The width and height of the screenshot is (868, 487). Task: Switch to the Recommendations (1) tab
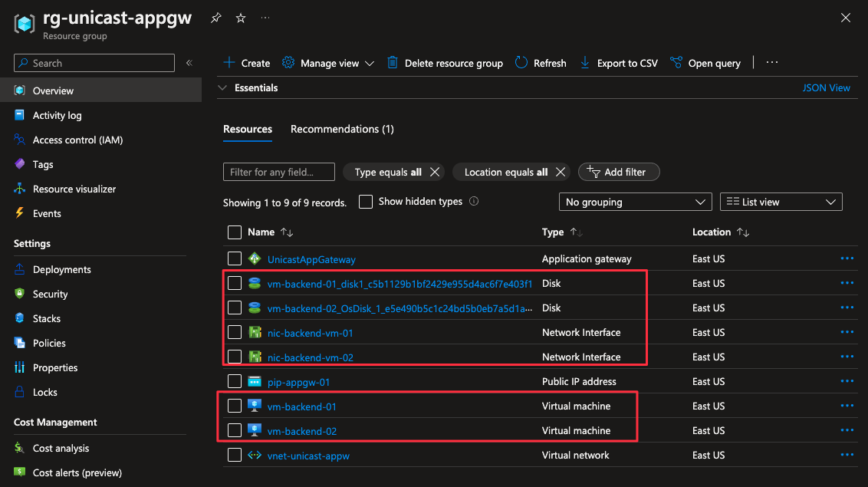(342, 129)
